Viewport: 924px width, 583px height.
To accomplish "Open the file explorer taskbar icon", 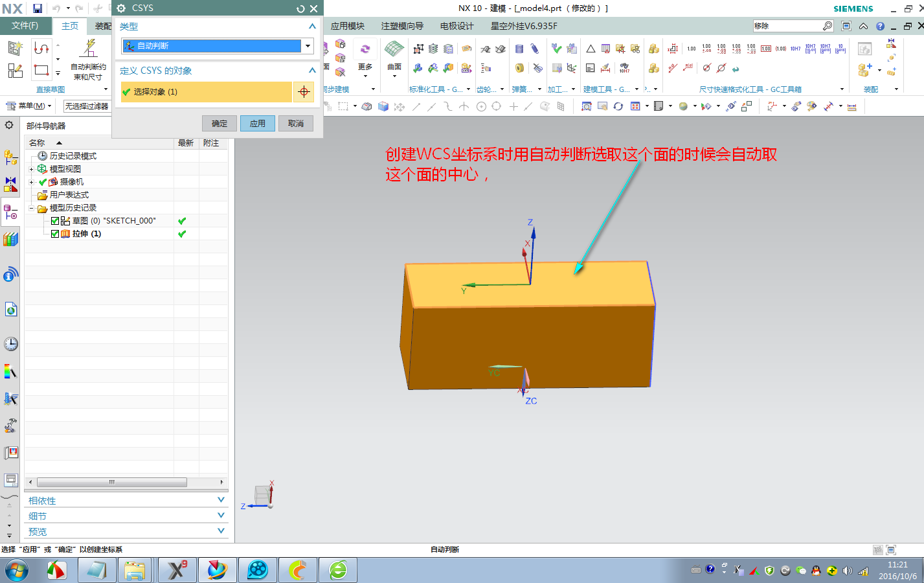I will coord(135,571).
